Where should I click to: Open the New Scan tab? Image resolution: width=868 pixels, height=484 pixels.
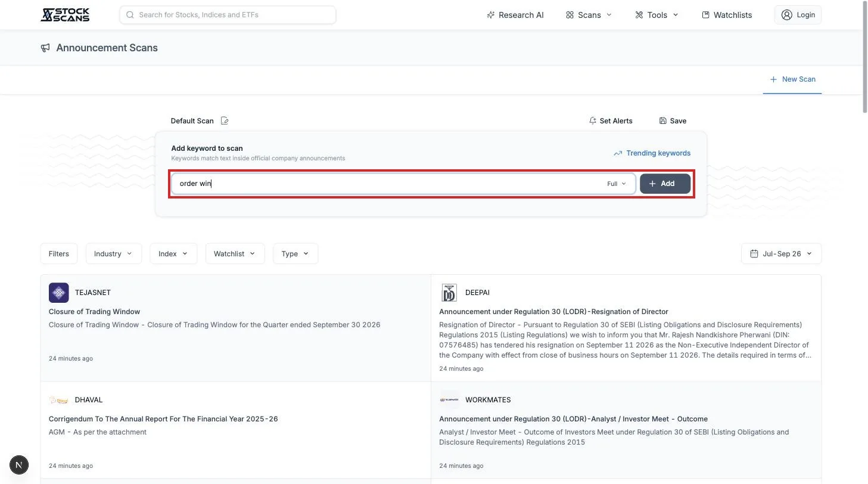(x=792, y=79)
